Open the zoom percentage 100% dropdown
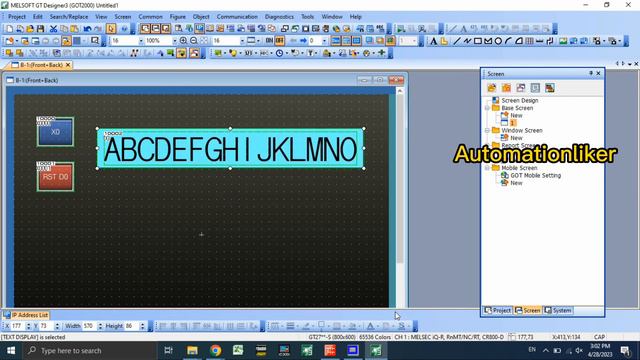 [175, 41]
